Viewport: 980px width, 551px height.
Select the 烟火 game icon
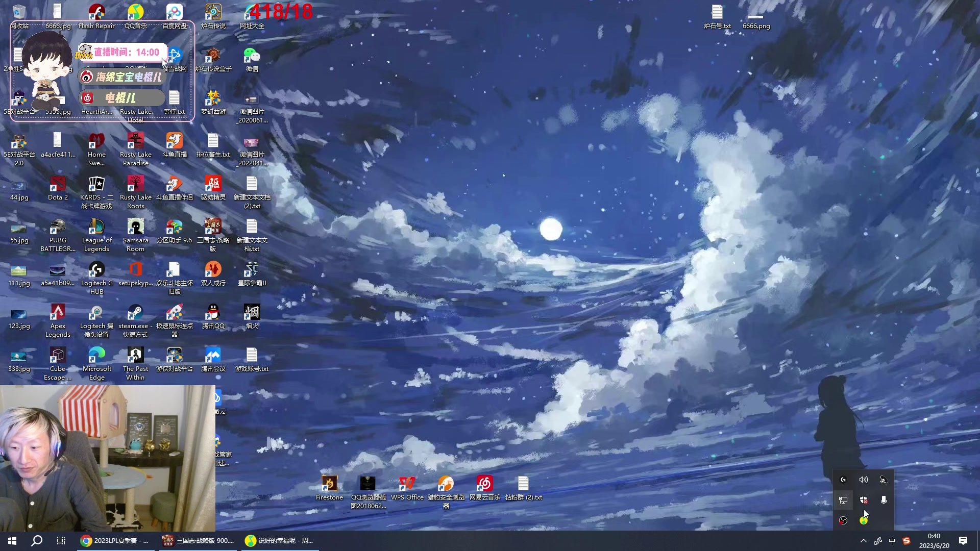(x=252, y=316)
